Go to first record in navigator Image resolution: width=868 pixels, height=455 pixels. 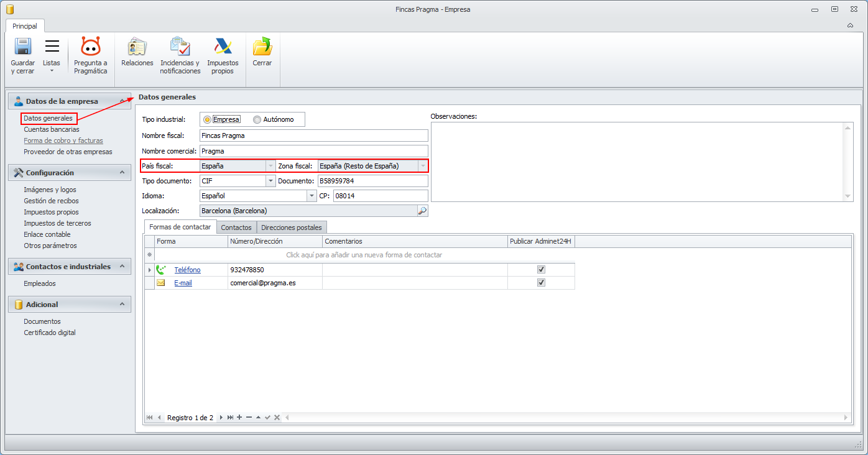(x=150, y=418)
